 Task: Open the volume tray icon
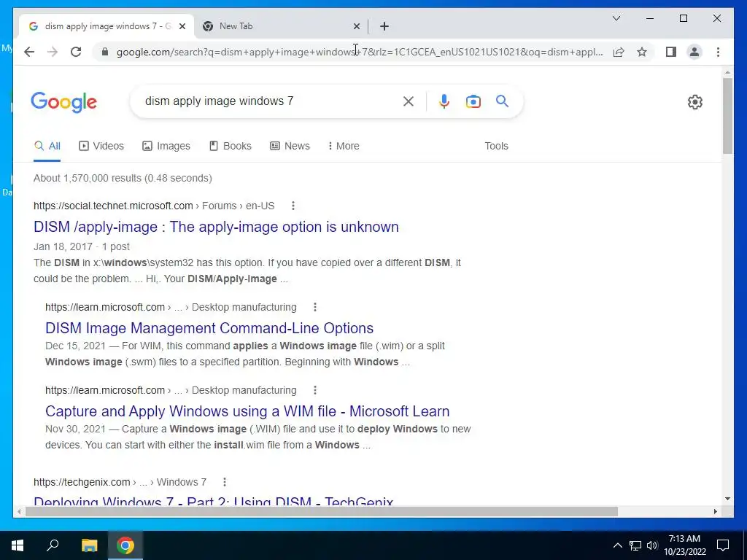652,545
